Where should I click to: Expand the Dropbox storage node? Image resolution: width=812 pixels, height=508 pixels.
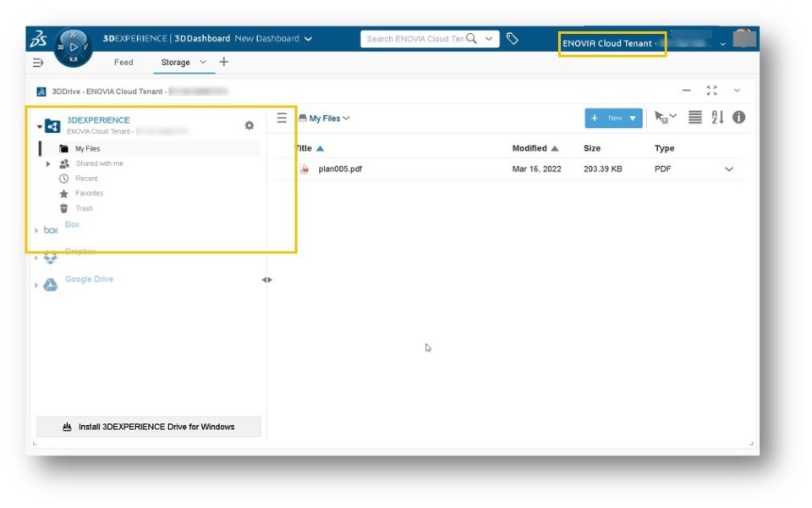pos(36,257)
